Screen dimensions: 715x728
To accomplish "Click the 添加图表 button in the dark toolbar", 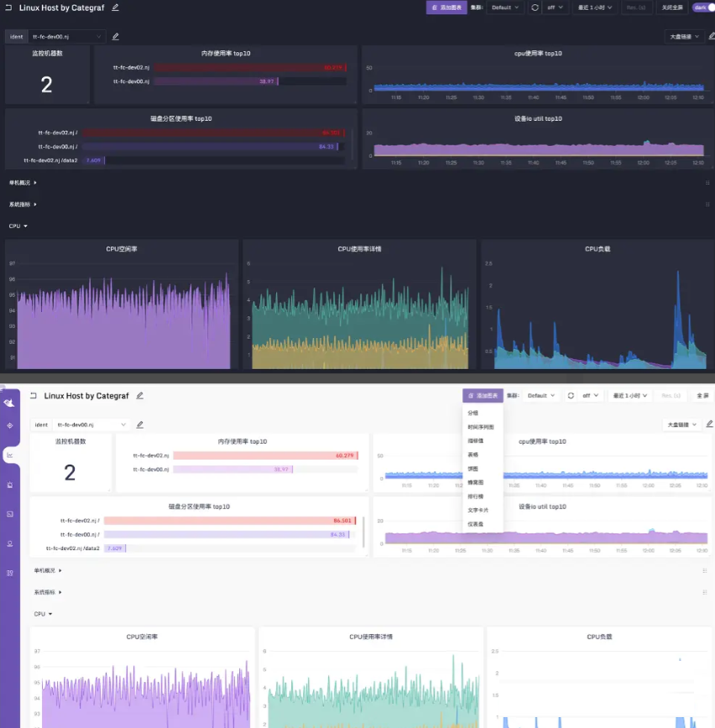I will coord(446,8).
